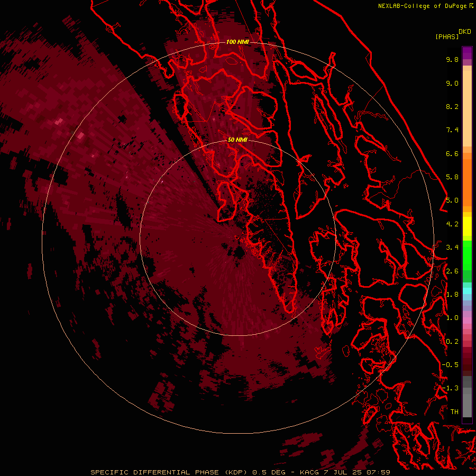The width and height of the screenshot is (476, 476).
Task: Pick the yellow segment of the color bar
Action: point(467,226)
